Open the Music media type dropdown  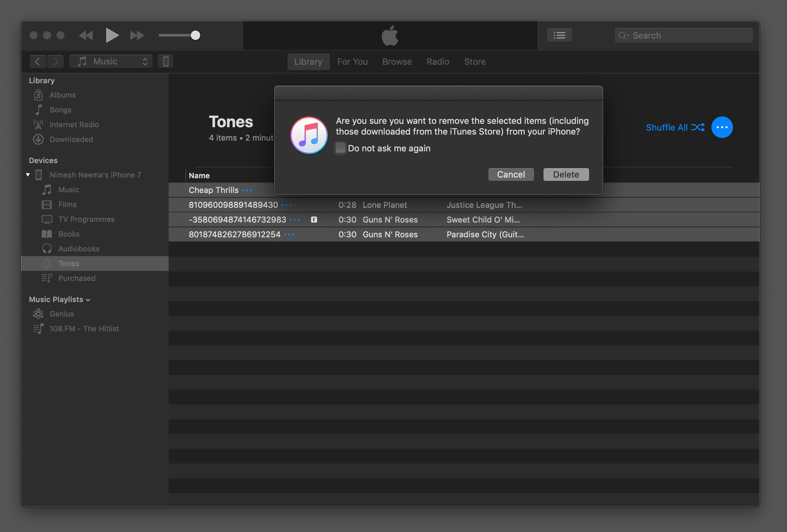pyautogui.click(x=111, y=62)
